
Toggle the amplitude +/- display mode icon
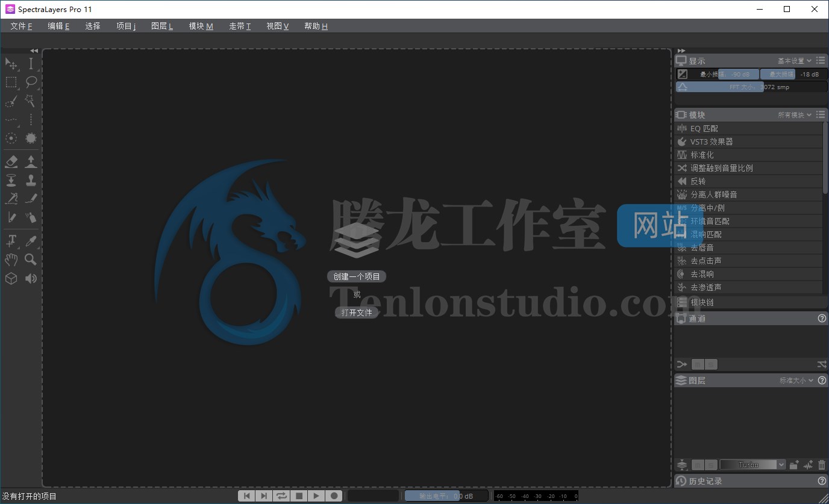[682, 74]
